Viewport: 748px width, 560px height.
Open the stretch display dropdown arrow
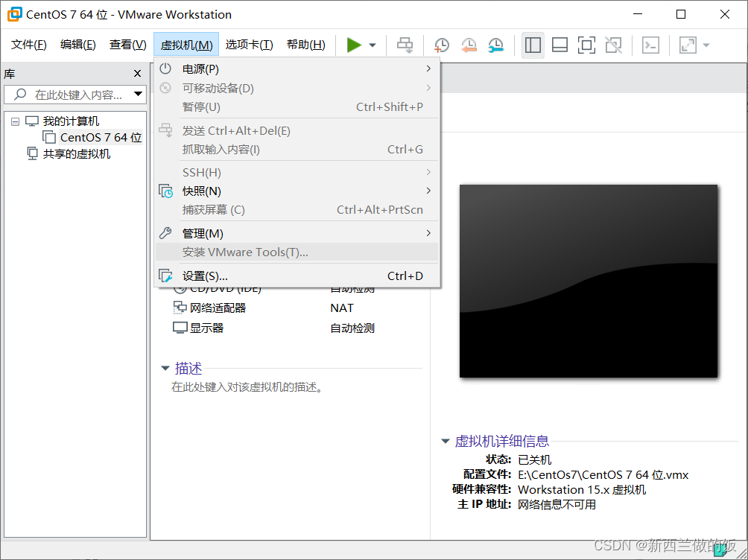706,45
